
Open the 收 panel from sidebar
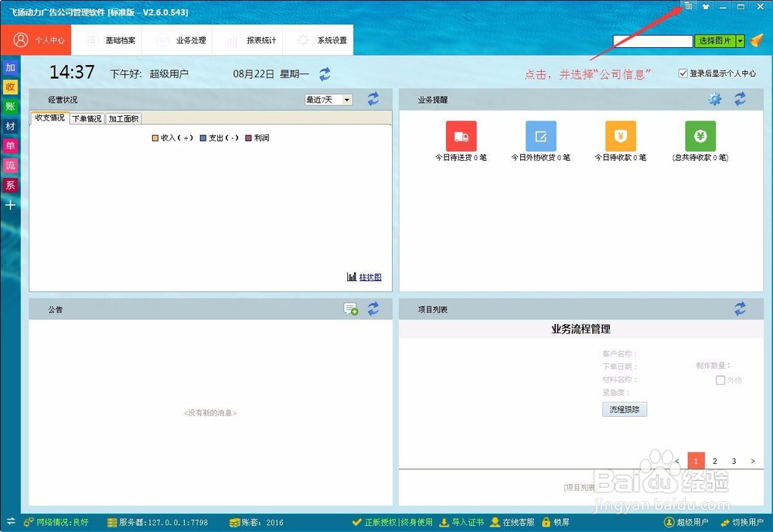[x=10, y=87]
